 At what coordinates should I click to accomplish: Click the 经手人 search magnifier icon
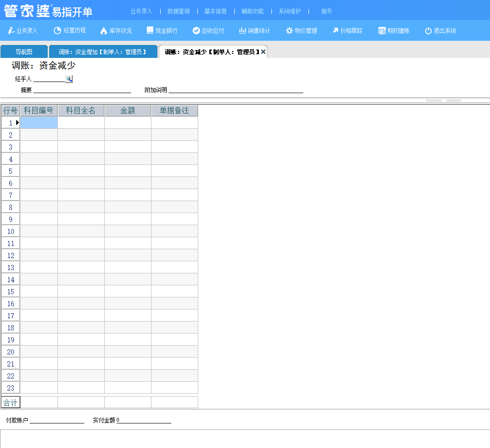pyautogui.click(x=69, y=79)
